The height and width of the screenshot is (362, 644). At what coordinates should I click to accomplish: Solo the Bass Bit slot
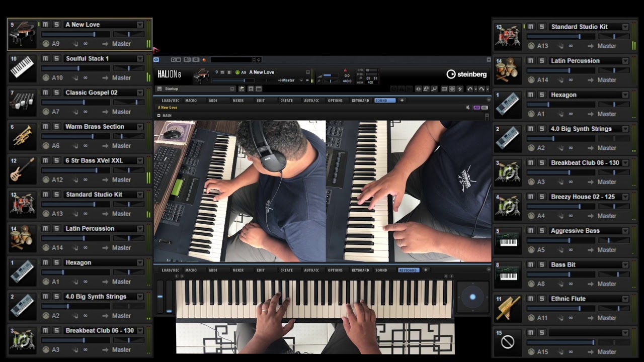tap(541, 264)
